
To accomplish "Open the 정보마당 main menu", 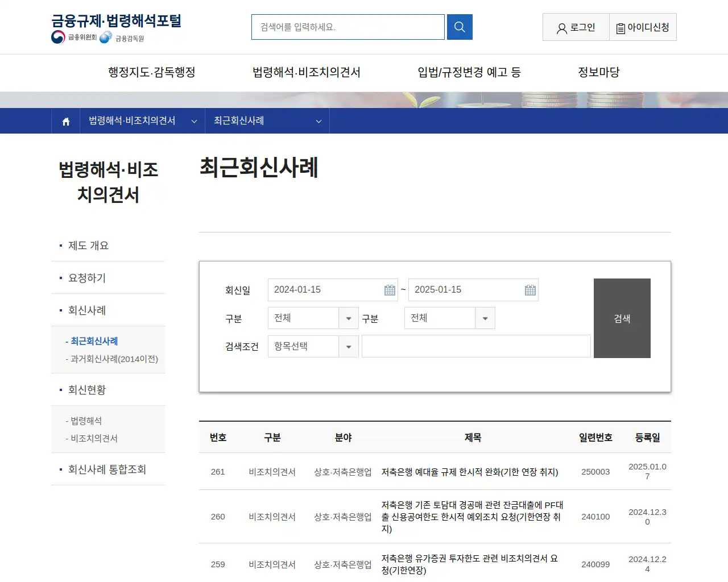I will 599,72.
